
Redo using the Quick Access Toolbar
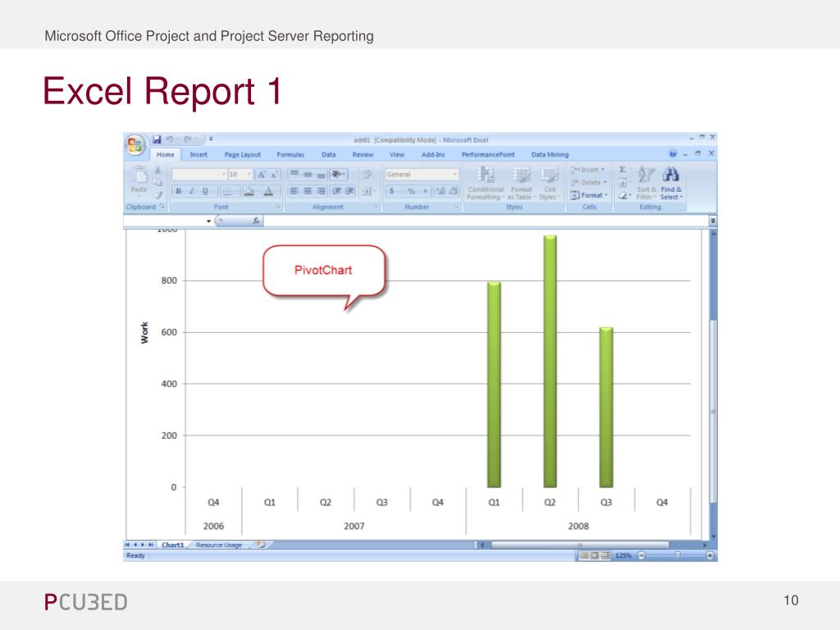188,139
